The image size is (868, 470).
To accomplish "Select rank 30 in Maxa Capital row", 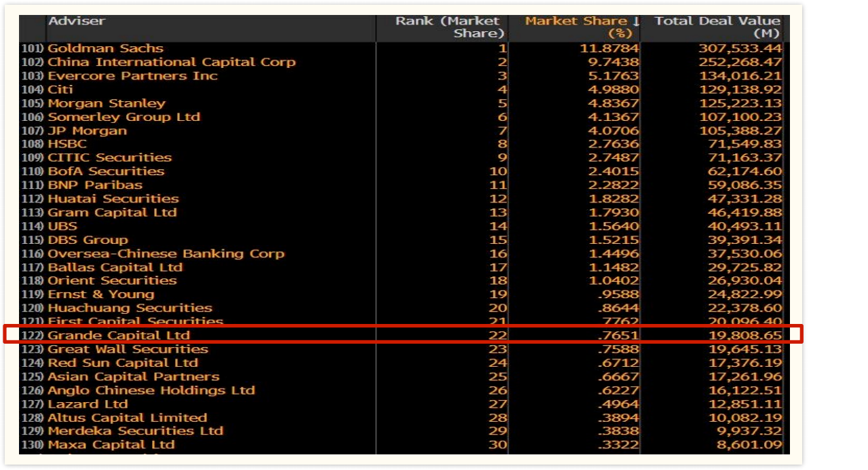I will (x=498, y=445).
